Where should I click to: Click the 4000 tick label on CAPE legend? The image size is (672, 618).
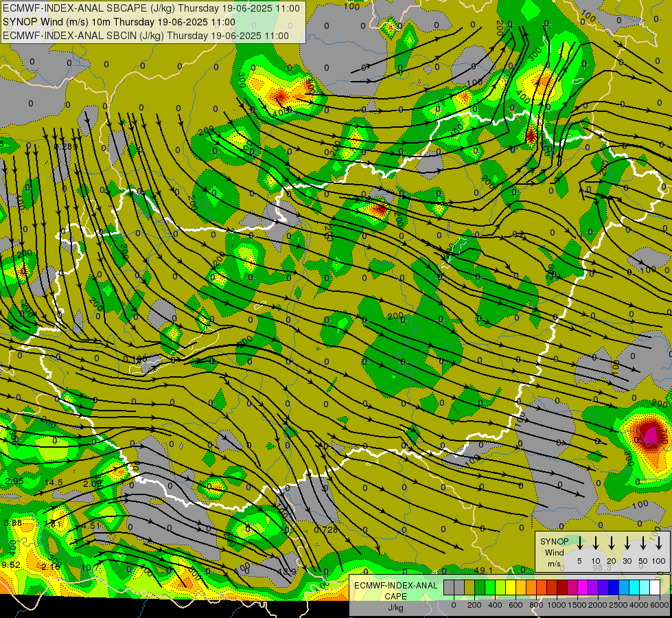pos(639,605)
